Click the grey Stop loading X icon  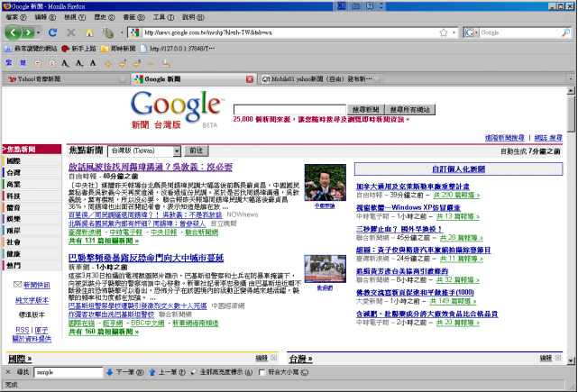70,32
